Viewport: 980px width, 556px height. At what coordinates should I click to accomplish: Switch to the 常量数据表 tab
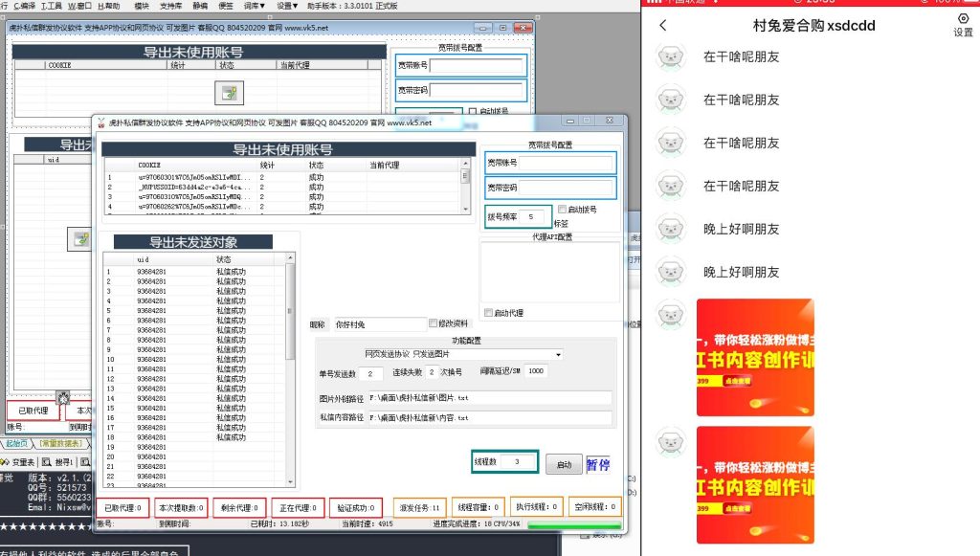coord(60,443)
